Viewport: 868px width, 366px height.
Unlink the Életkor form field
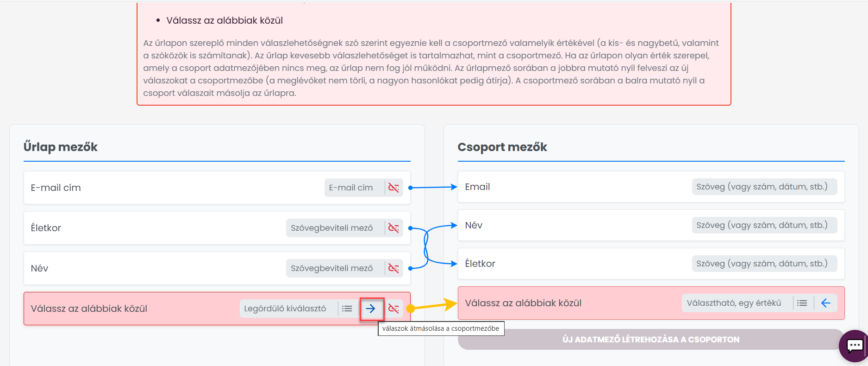point(393,228)
